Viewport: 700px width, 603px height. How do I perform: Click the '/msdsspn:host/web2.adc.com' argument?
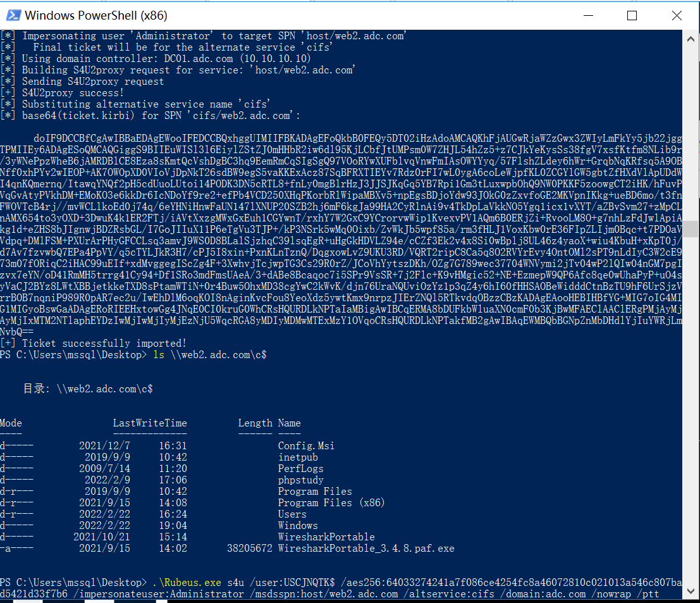tap(324, 594)
